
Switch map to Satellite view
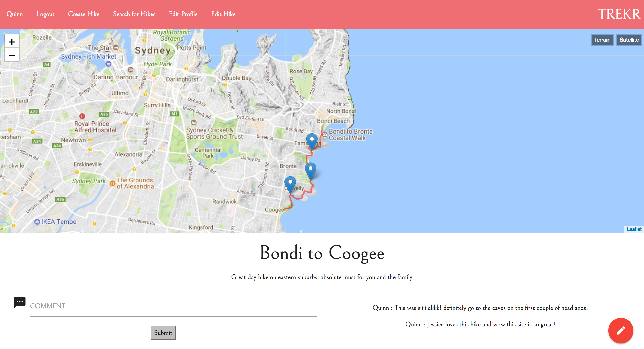[x=629, y=40]
